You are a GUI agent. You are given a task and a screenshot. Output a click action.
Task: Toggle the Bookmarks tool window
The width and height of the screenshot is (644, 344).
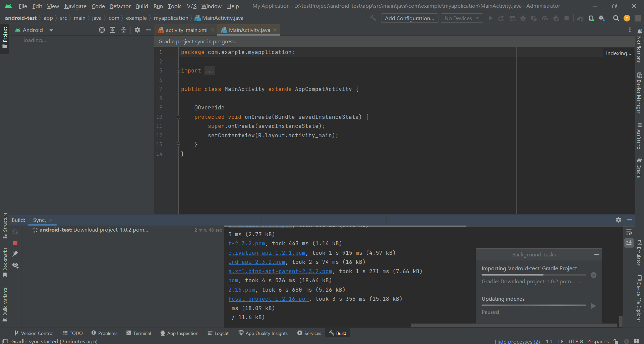pyautogui.click(x=5, y=262)
